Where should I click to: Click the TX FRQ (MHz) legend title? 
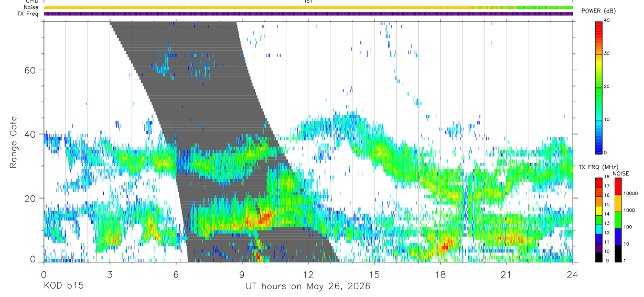[597, 167]
